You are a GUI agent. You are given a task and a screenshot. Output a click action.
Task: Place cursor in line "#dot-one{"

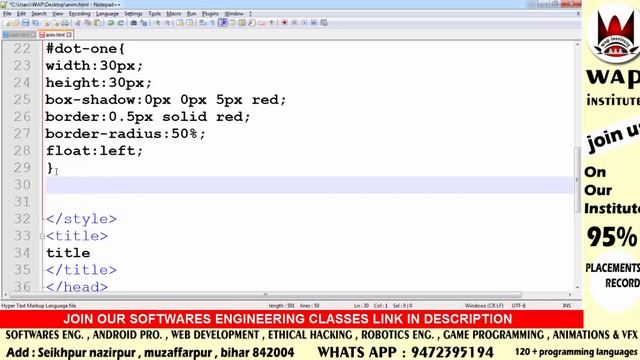click(x=85, y=49)
